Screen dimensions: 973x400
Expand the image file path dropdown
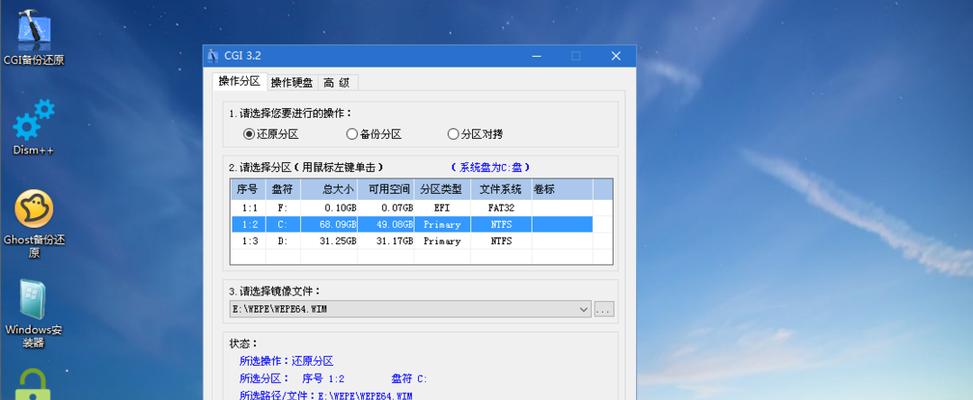click(x=584, y=308)
